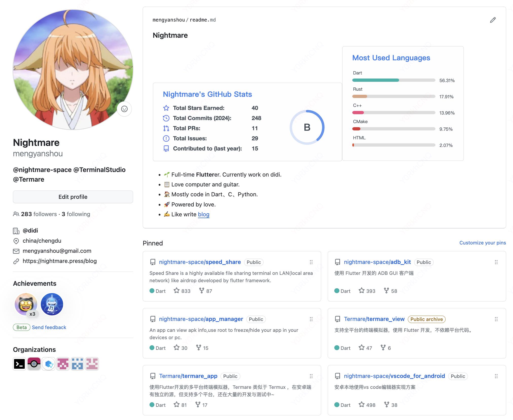The height and width of the screenshot is (420, 513).
Task: Open Customize your pins link
Action: pos(482,243)
